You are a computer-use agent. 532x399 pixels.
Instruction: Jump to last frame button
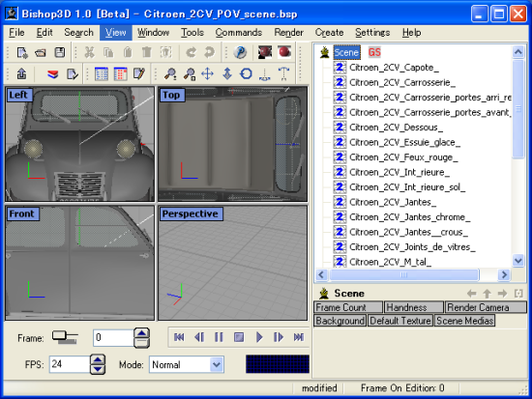pyautogui.click(x=299, y=337)
